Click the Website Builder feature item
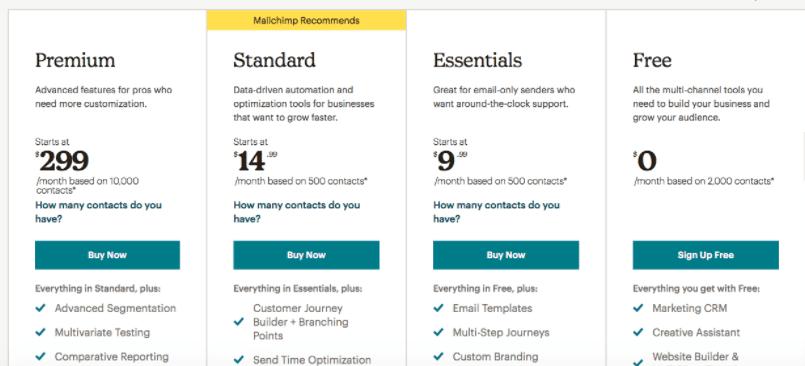The image size is (805, 366). click(x=696, y=357)
